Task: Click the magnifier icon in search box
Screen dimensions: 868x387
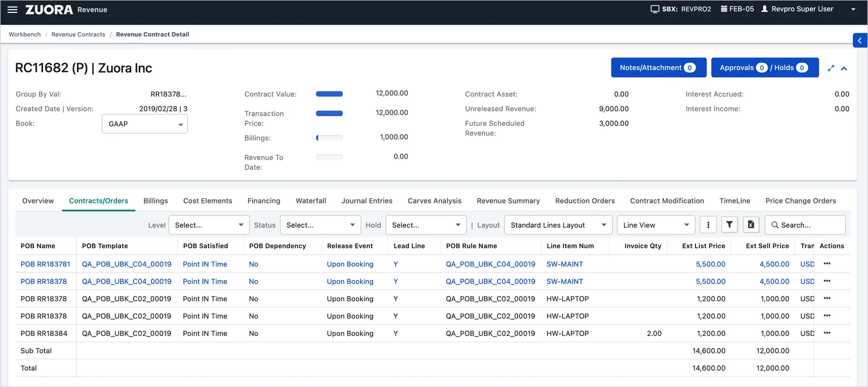Action: click(775, 225)
